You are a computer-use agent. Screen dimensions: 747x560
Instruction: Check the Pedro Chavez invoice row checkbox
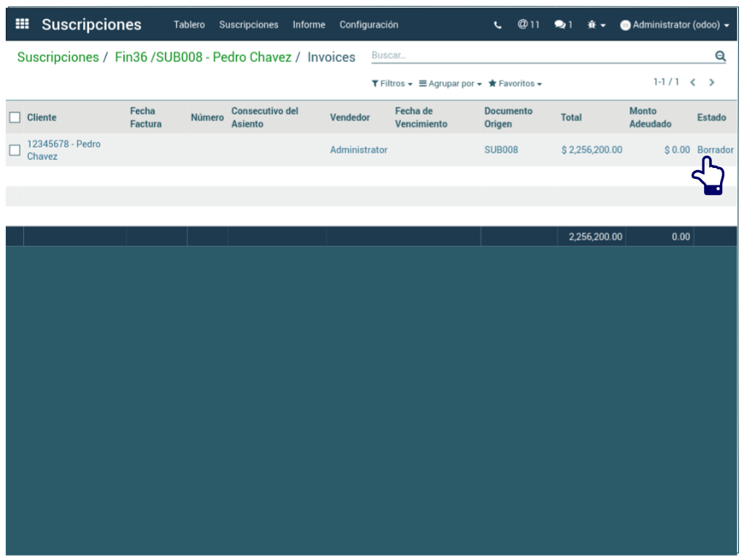15,150
